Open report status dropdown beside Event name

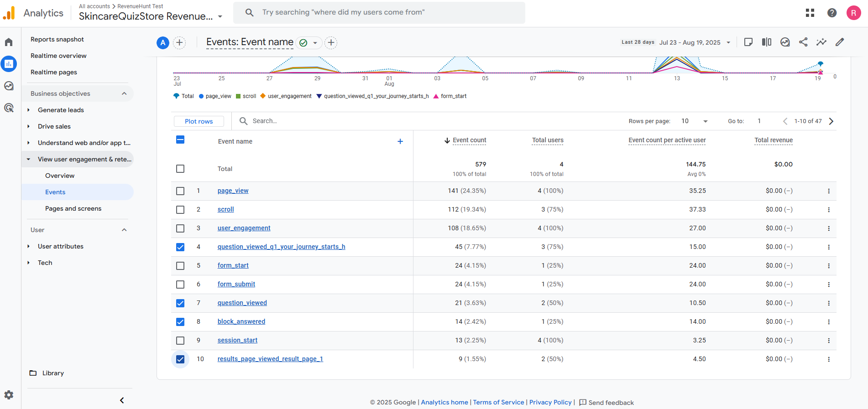pos(315,43)
